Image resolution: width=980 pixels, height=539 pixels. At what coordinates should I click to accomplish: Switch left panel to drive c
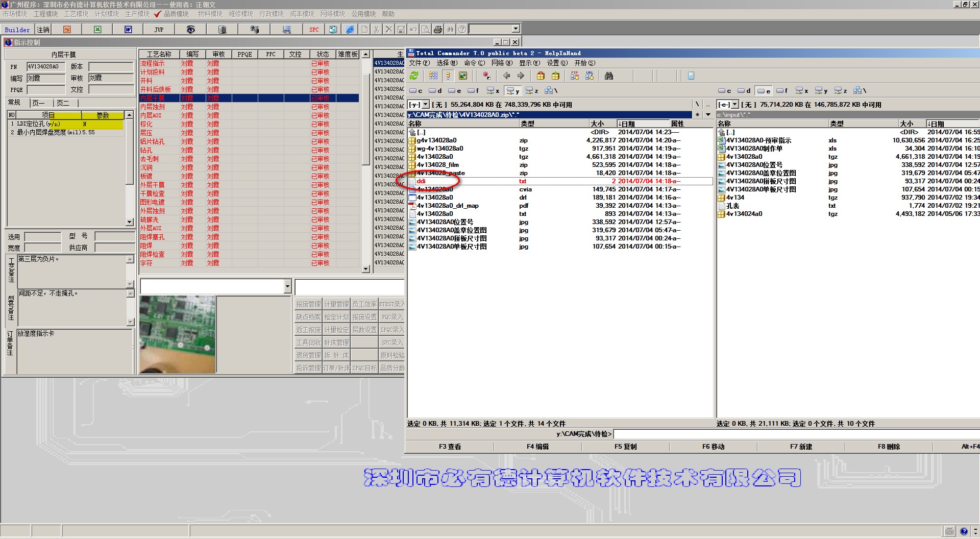[416, 91]
